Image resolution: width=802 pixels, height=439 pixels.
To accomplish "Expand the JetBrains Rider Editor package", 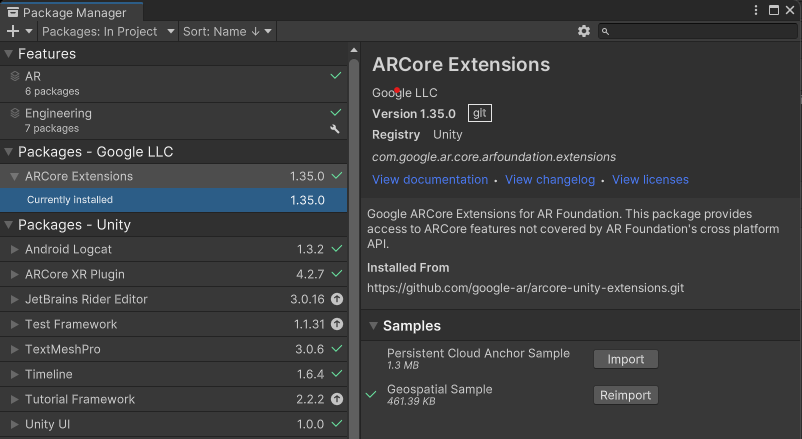I will click(x=14, y=299).
